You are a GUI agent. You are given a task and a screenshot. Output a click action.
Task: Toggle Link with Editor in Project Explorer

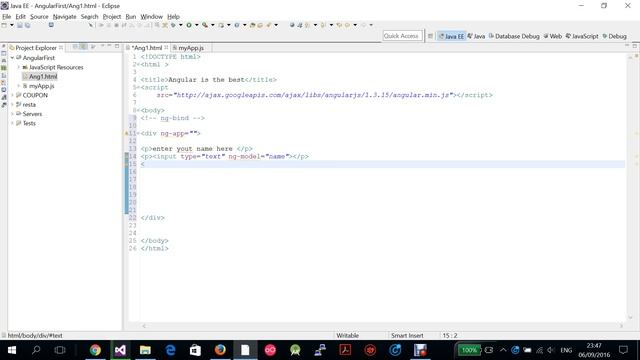click(x=83, y=47)
